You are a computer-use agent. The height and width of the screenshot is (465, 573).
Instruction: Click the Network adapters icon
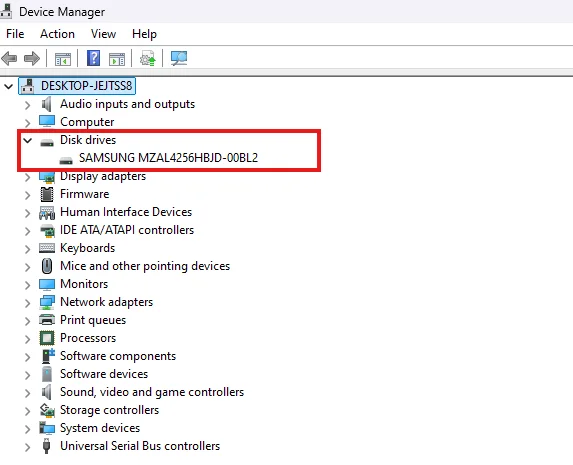pyautogui.click(x=47, y=302)
